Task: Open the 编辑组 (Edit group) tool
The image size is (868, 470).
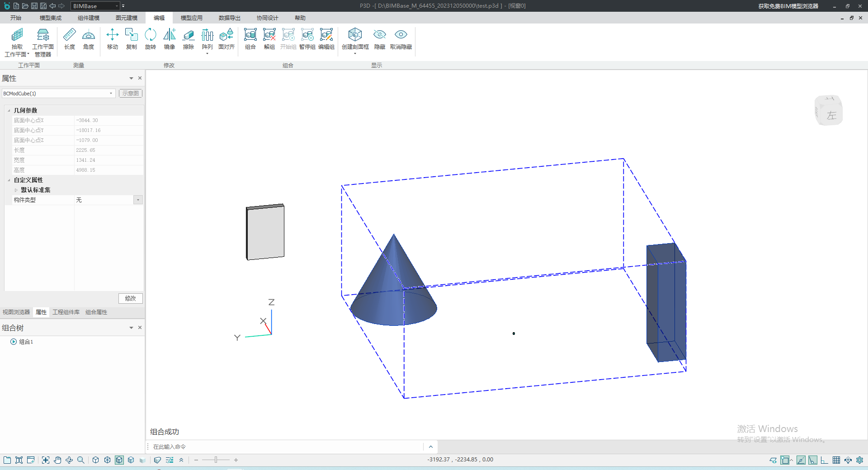Action: tap(326, 39)
